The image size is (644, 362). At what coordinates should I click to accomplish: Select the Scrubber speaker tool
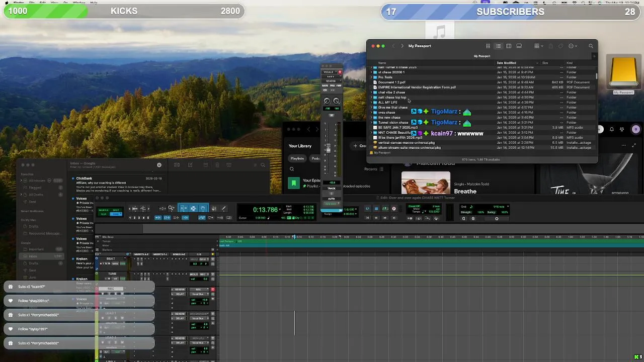tap(214, 208)
